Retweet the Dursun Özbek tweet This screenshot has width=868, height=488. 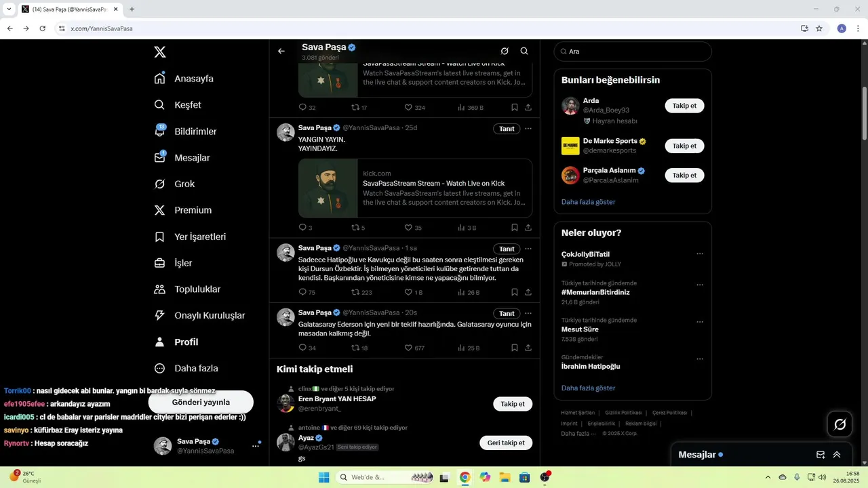(355, 292)
